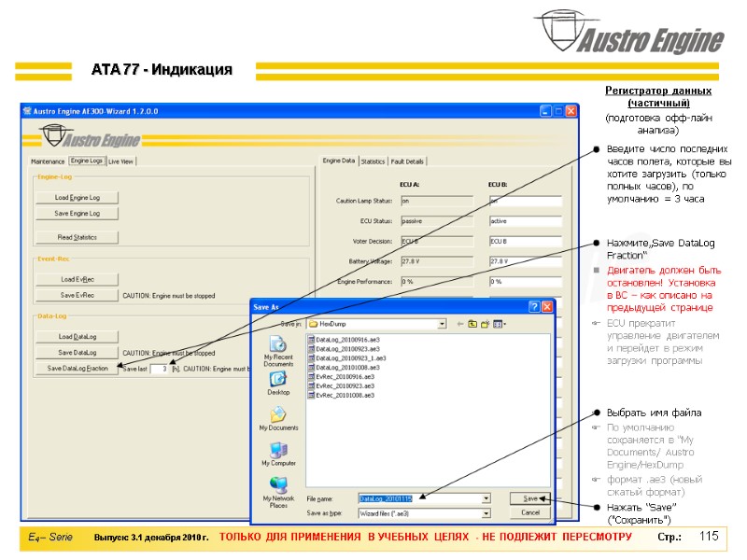This screenshot has width=747, height=560.
Task: Create a new folder in Save As
Action: pyautogui.click(x=485, y=324)
